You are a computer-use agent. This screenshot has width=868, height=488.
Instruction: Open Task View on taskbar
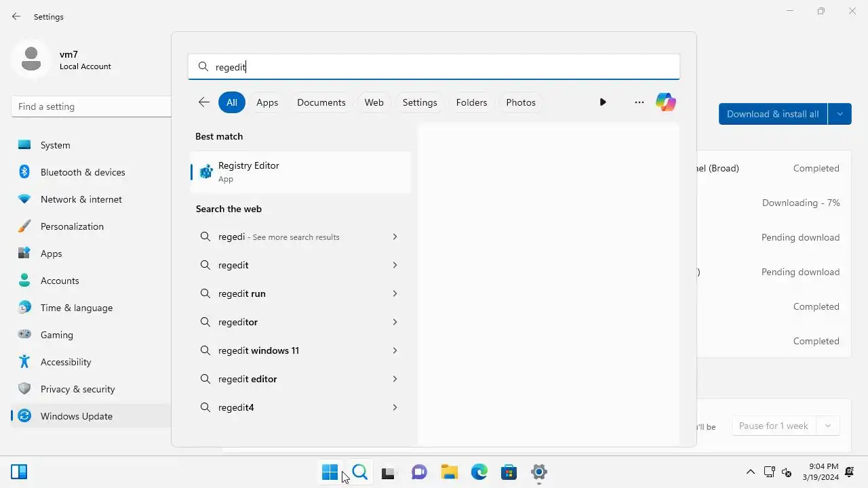tap(389, 472)
